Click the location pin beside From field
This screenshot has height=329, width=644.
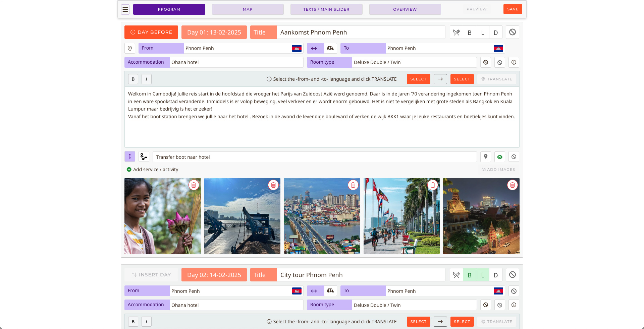click(130, 48)
